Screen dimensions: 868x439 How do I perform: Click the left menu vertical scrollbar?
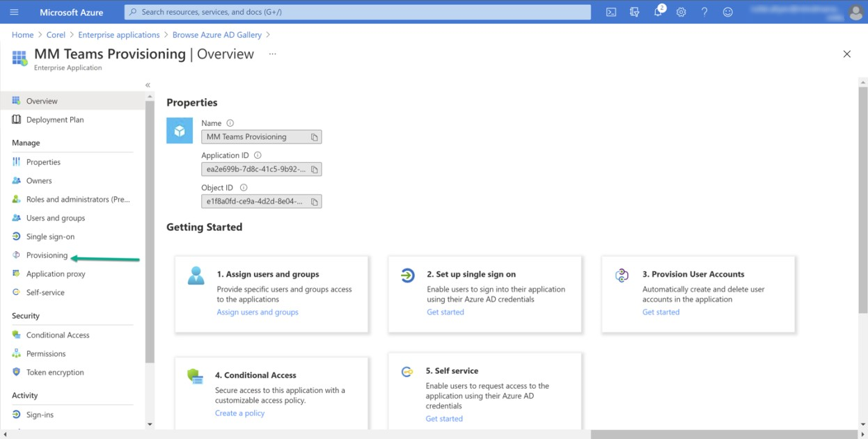click(x=150, y=232)
